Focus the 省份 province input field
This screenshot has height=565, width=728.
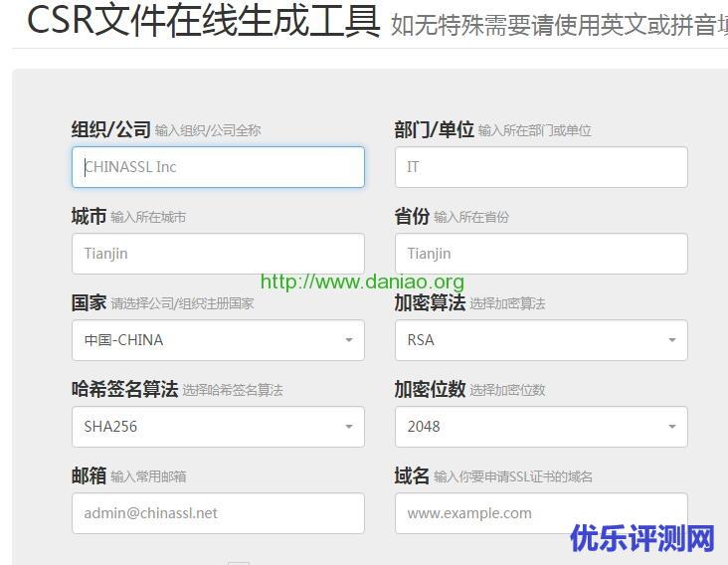(541, 254)
